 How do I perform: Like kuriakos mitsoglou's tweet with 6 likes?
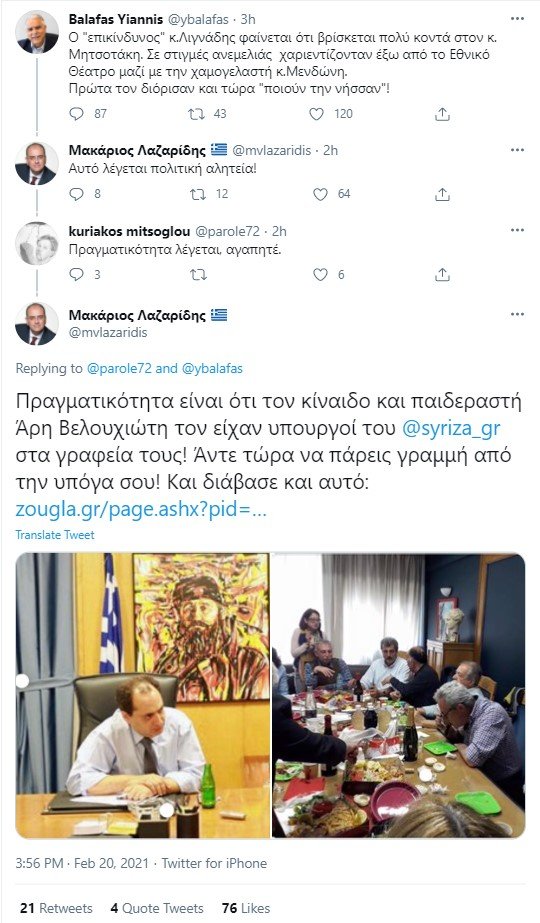point(320,274)
